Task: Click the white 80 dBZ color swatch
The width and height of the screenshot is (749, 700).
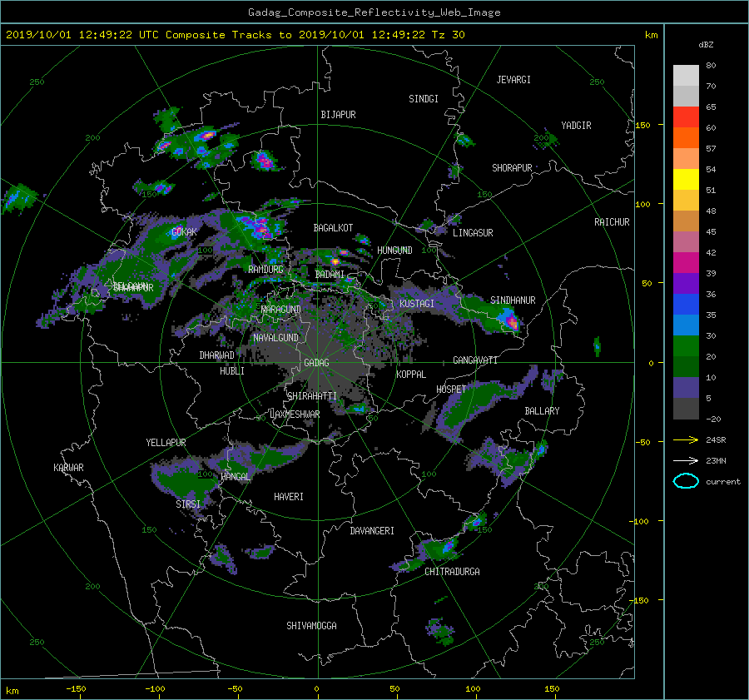Action: click(686, 76)
